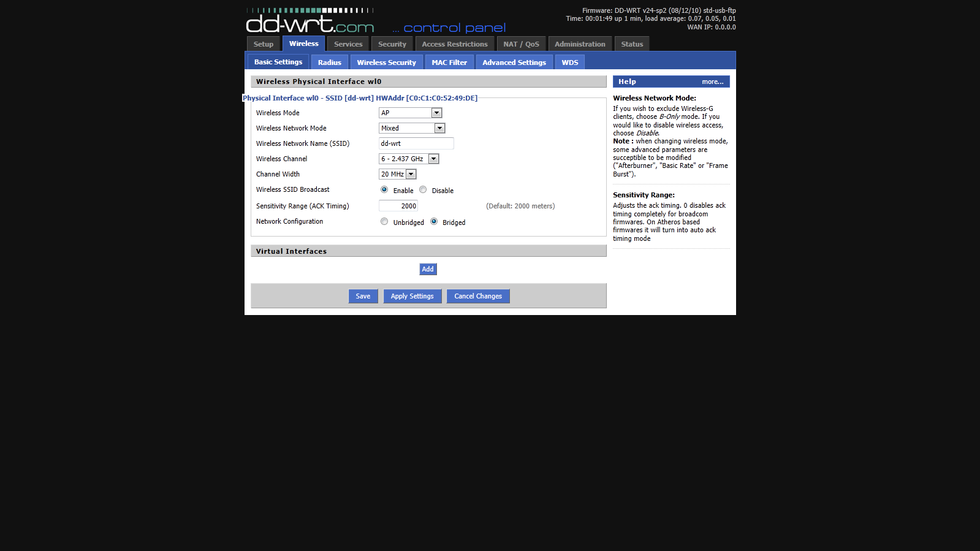
Task: Open the Status tab
Action: (632, 44)
